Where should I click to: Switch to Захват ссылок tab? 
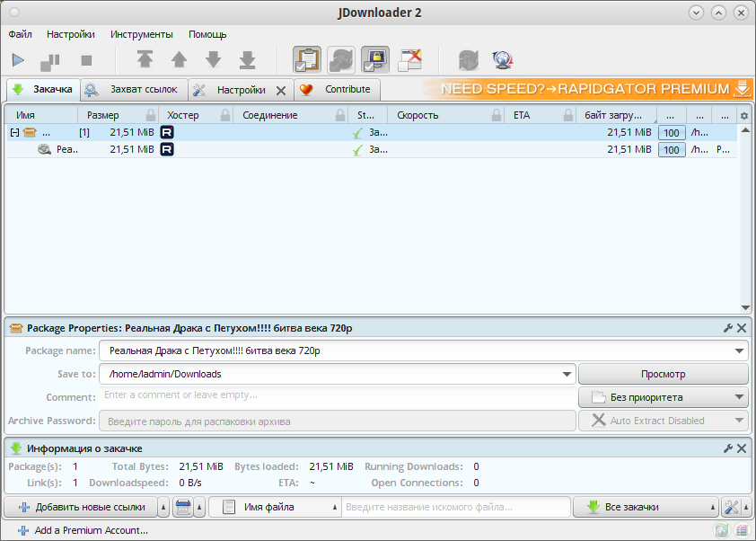134,89
